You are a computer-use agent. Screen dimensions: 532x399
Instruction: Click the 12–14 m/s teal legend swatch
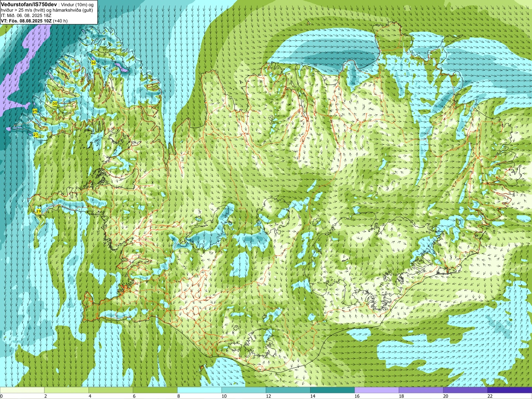click(x=288, y=390)
